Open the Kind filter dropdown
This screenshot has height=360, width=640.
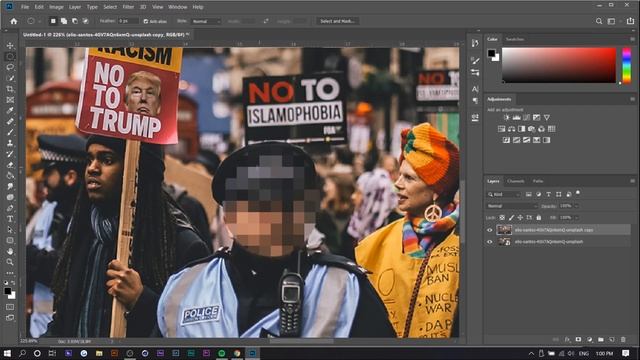click(504, 195)
